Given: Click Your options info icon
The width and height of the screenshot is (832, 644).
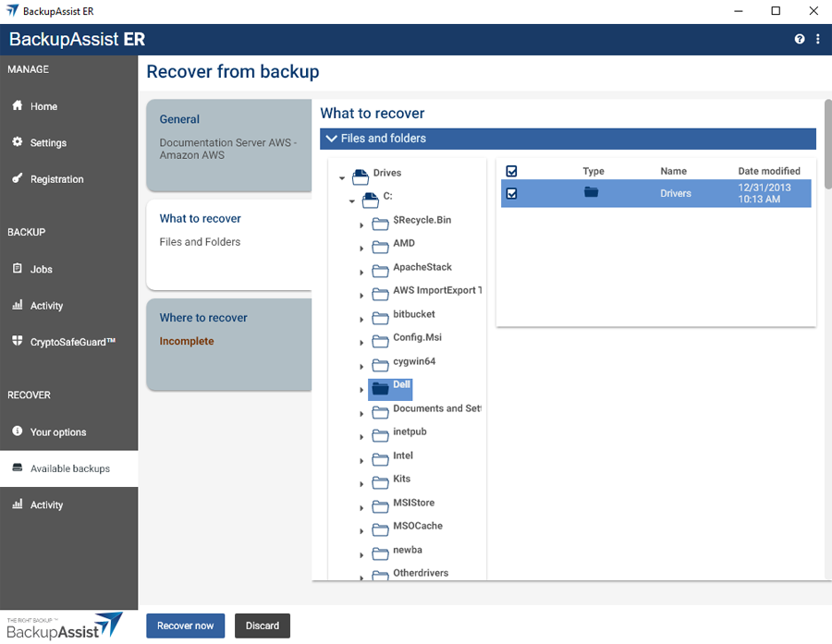Looking at the screenshot, I should pos(18,431).
